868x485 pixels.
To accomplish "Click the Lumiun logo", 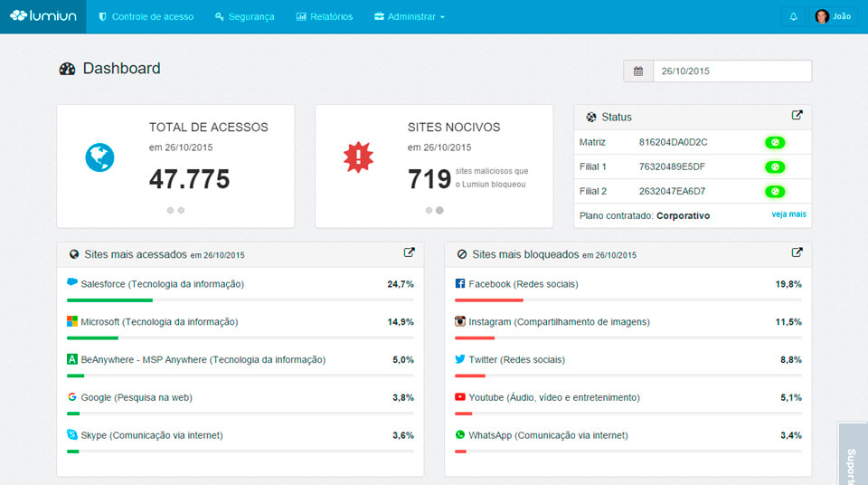I will 43,16.
